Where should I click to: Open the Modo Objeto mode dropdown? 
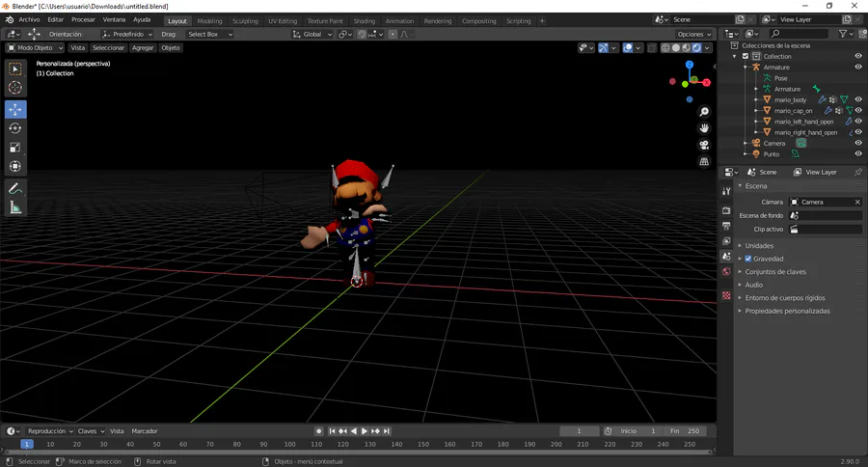click(x=35, y=47)
